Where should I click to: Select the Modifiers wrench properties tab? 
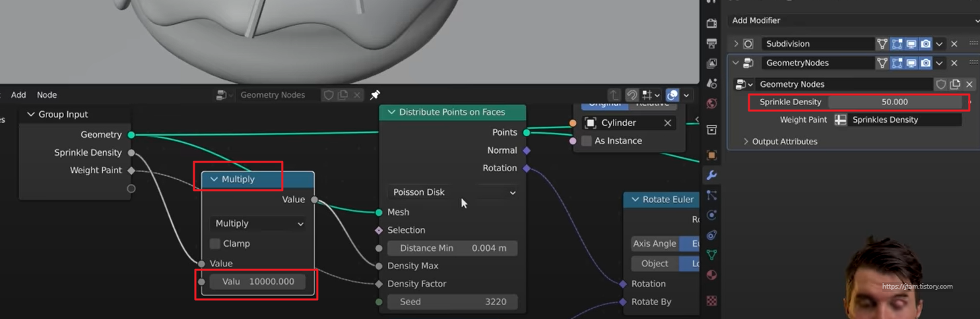coord(712,175)
